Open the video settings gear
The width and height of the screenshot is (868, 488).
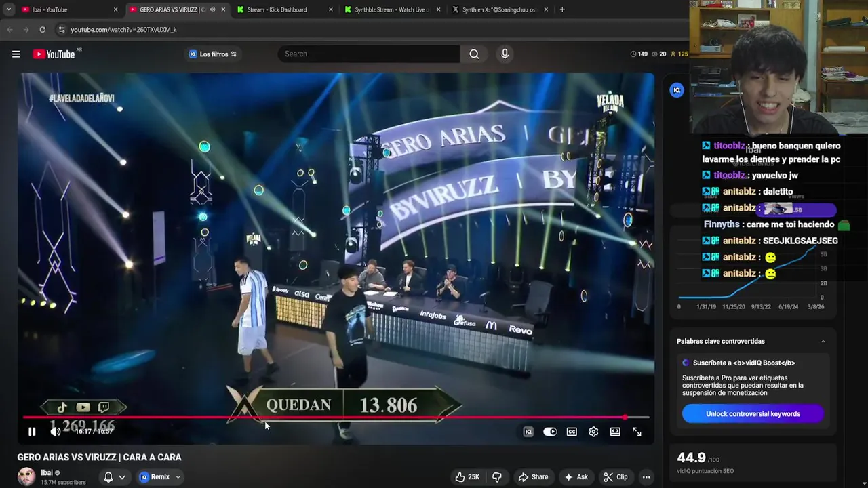(593, 432)
